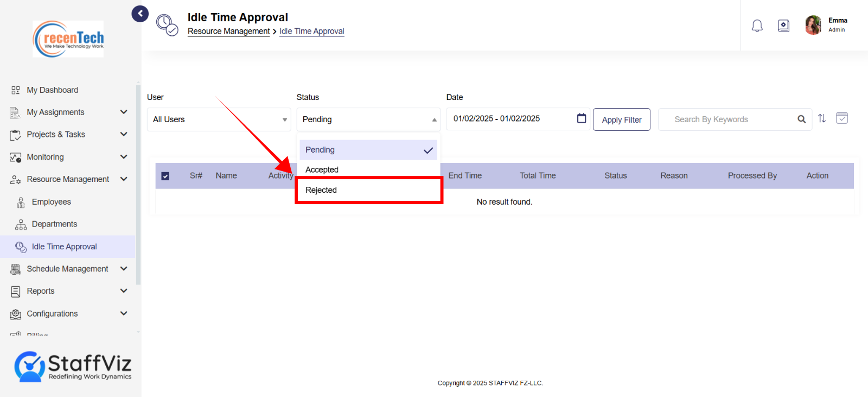The height and width of the screenshot is (397, 868).
Task: Open the Employees page
Action: click(51, 202)
